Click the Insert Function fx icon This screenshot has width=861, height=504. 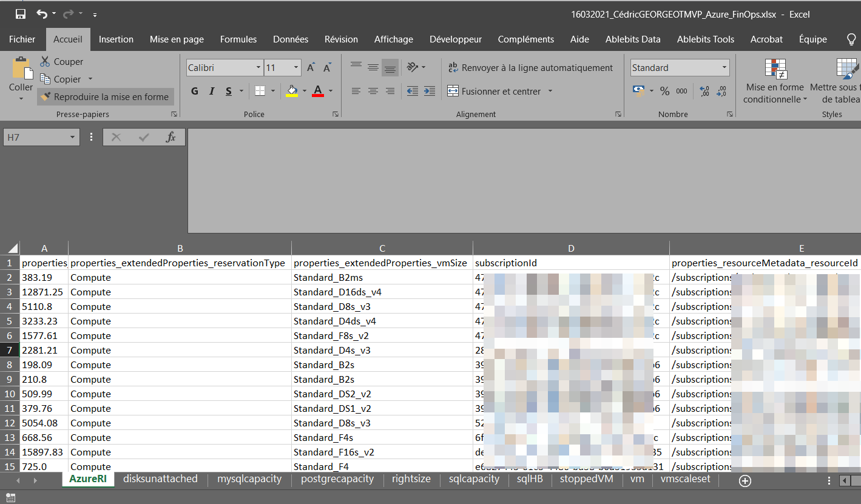click(x=171, y=137)
